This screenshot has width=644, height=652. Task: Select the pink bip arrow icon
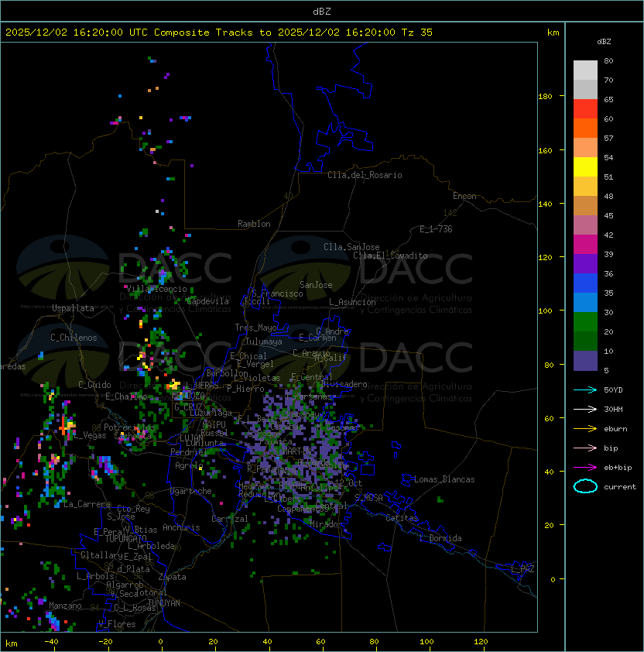tap(585, 448)
